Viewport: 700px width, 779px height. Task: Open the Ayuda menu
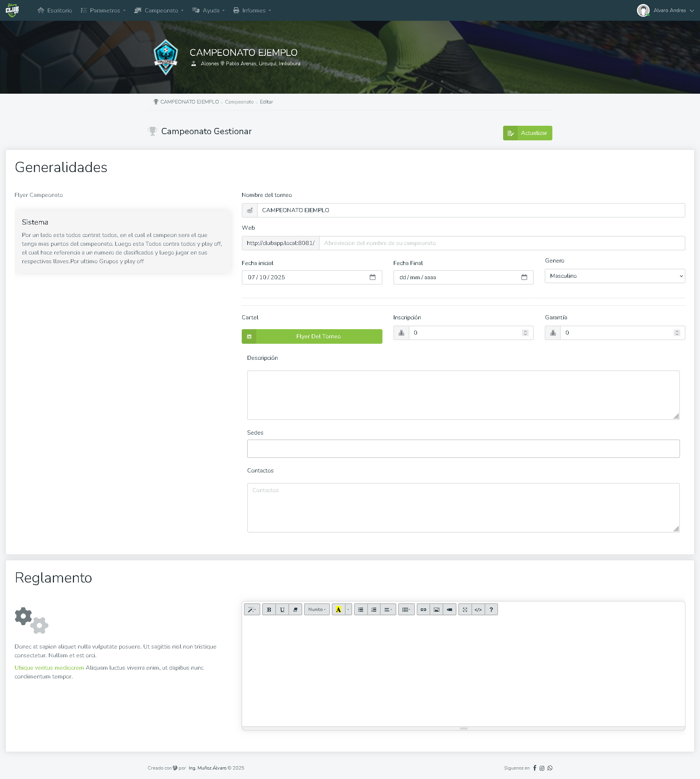click(208, 10)
